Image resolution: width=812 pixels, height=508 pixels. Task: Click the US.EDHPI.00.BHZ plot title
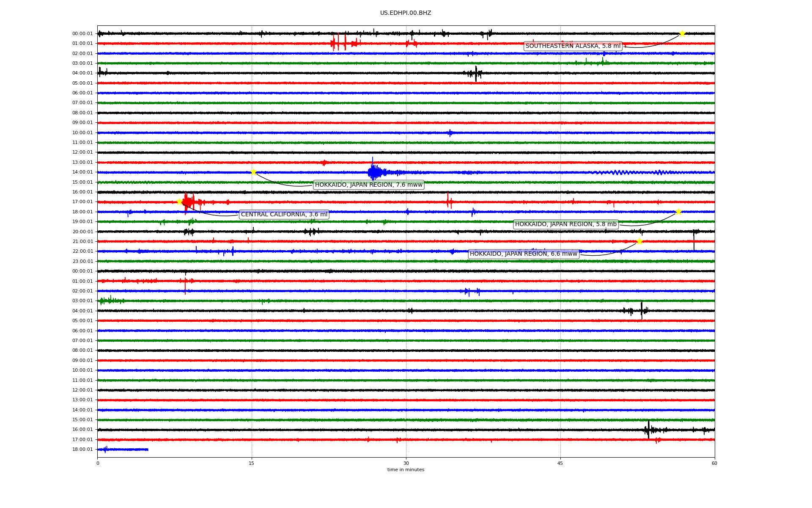click(x=405, y=13)
